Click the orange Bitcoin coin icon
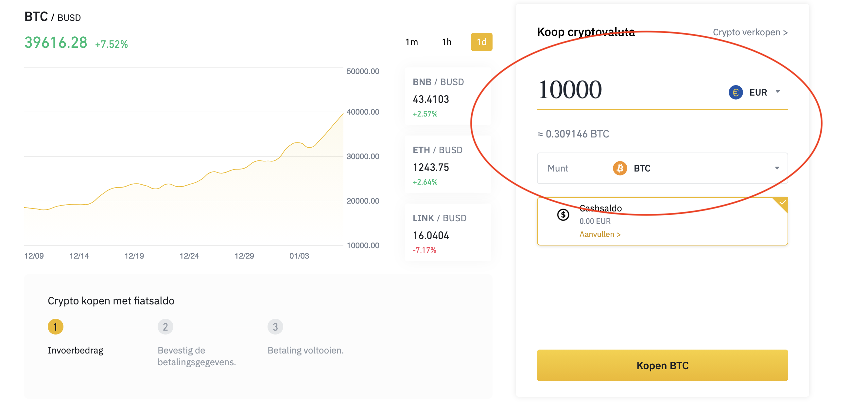868x417 pixels. coord(620,168)
